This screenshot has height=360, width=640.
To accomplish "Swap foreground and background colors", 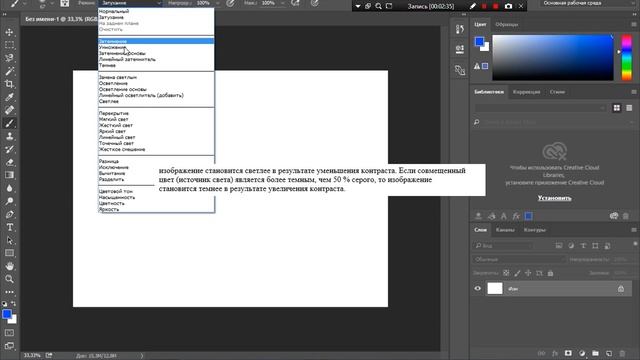I will tap(13, 304).
